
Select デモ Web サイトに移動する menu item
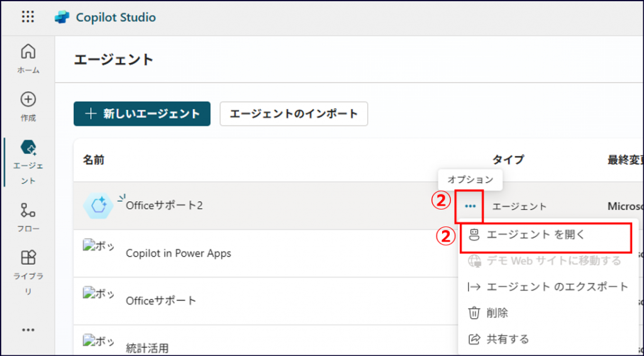(548, 261)
